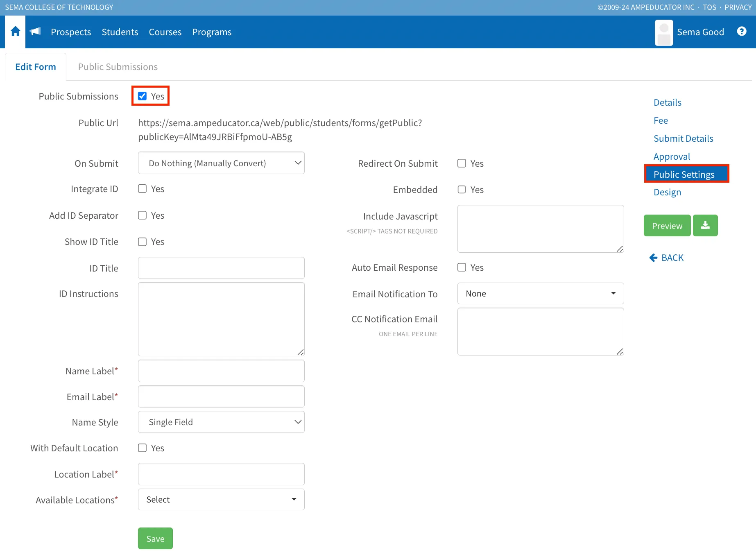Check the Embedded option checkbox
Screen dimensions: 756x557
click(x=462, y=190)
